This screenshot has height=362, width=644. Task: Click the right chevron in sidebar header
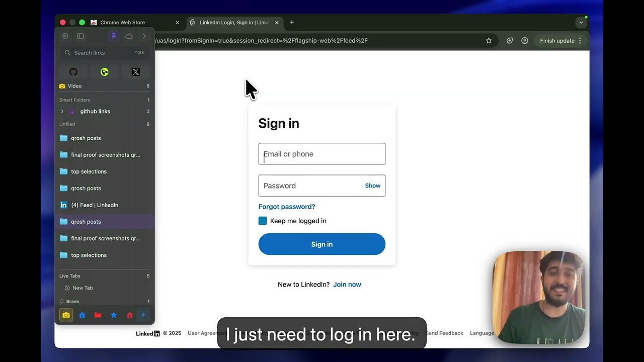pyautogui.click(x=144, y=36)
